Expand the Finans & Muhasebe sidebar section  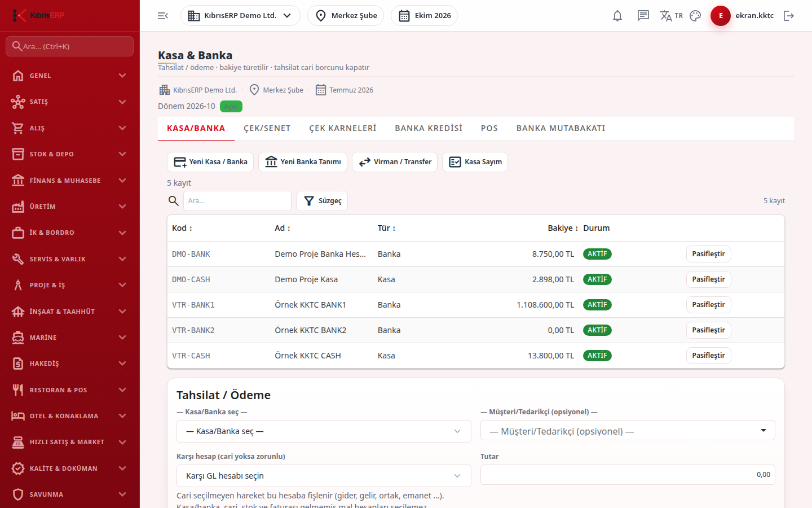70,181
